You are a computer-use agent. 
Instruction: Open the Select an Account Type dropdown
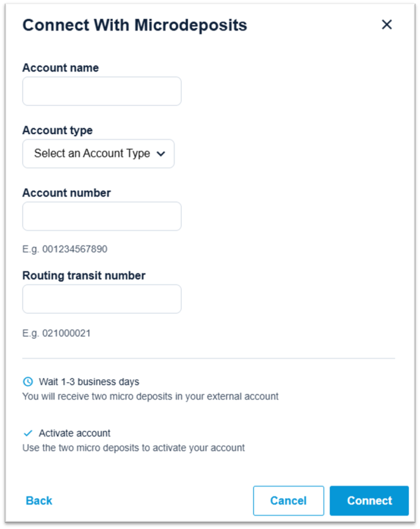(98, 153)
